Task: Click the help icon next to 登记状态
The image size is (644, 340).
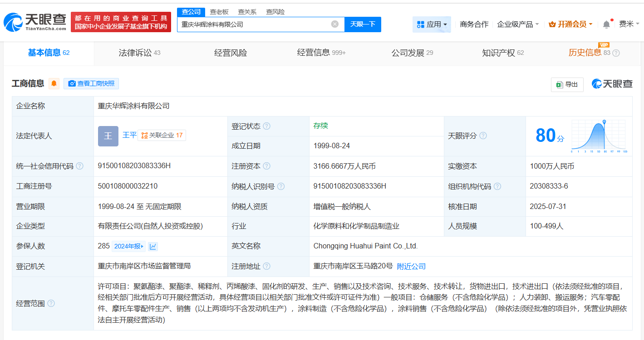Action: (266, 126)
